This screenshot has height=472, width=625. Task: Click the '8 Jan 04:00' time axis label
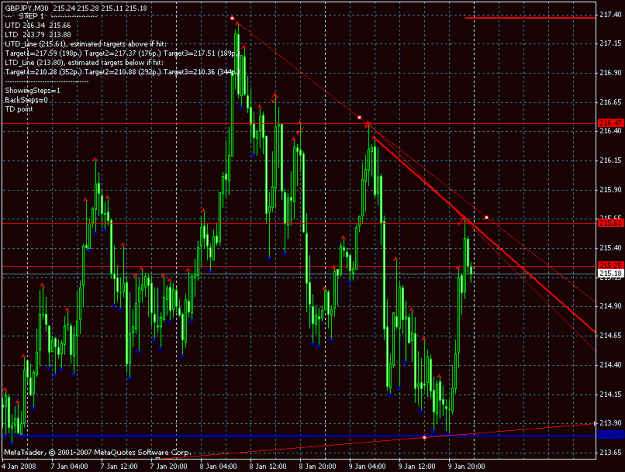pos(218,466)
